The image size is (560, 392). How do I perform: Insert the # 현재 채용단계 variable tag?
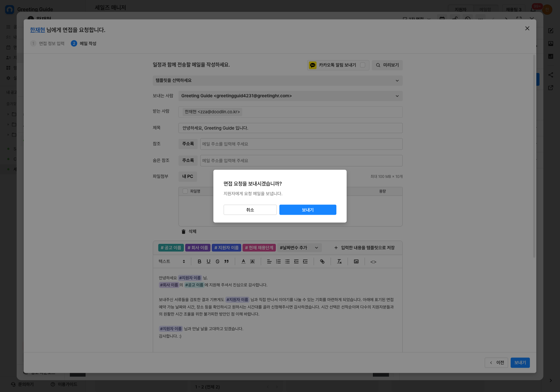click(x=259, y=248)
